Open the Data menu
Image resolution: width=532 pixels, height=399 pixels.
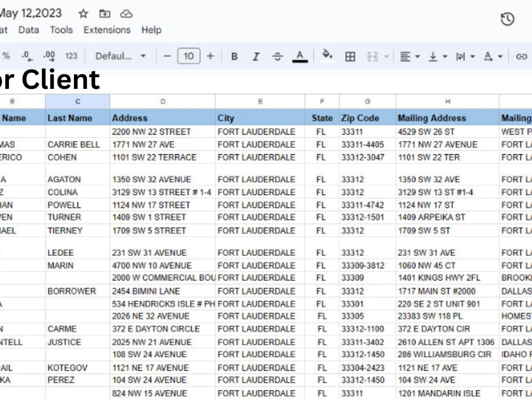[x=29, y=30]
